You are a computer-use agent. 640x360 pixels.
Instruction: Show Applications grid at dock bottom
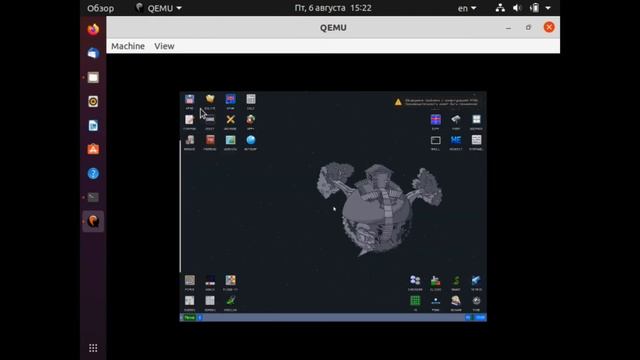[x=93, y=348]
